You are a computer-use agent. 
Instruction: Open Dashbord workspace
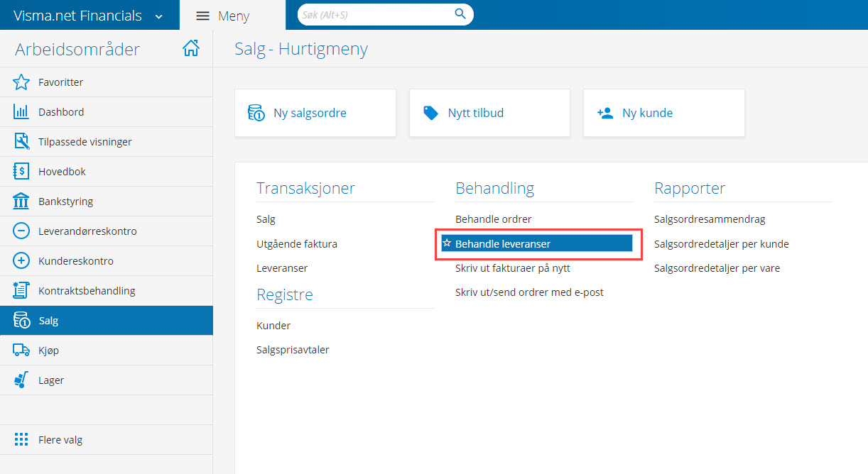point(107,112)
